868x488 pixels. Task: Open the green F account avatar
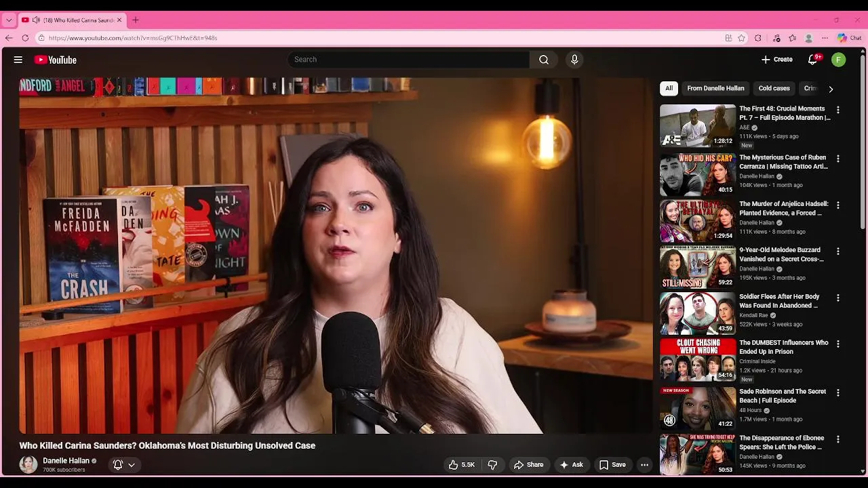[x=839, y=60]
